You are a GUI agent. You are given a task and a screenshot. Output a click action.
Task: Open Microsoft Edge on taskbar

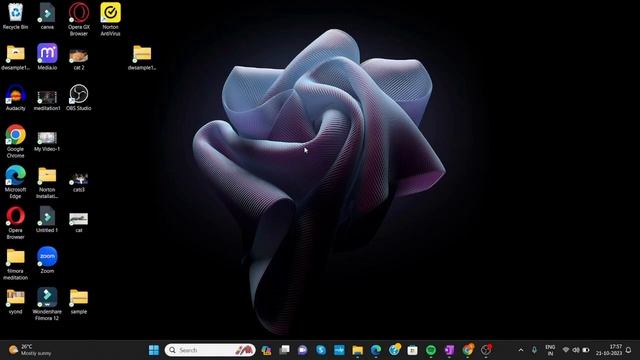tap(376, 350)
